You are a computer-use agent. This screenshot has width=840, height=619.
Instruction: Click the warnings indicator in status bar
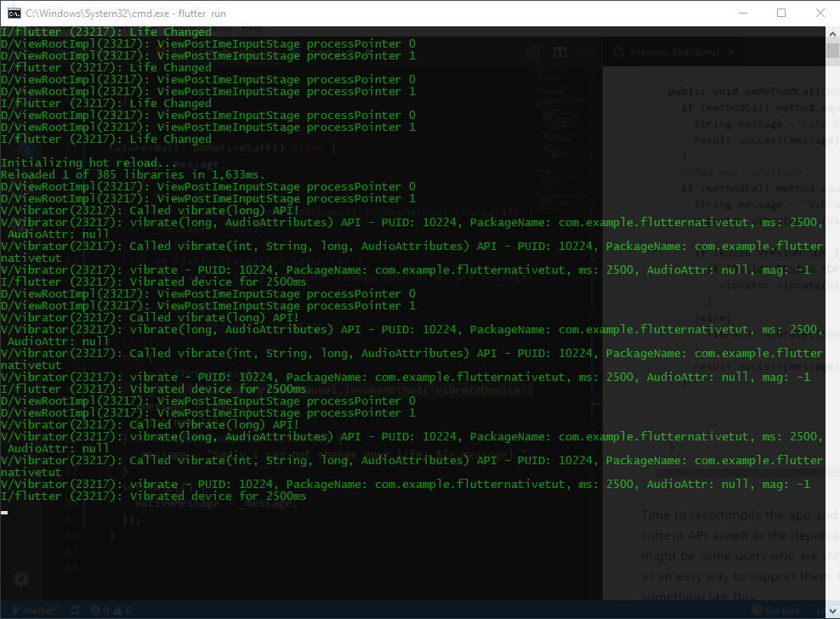pyautogui.click(x=120, y=610)
